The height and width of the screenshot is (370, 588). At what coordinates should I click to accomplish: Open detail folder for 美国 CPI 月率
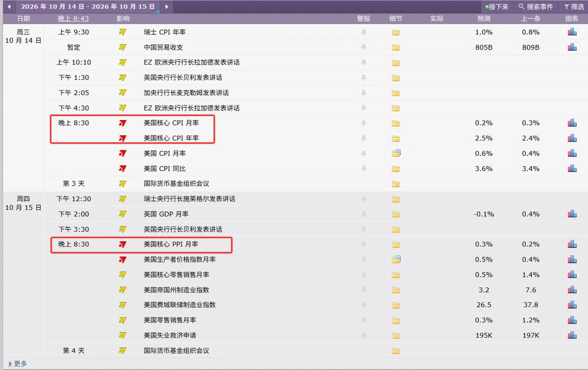click(x=396, y=153)
